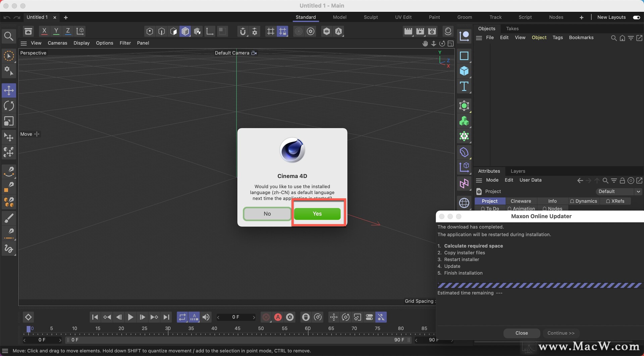Open the Project preset Default dropdown
This screenshot has width=644, height=356.
coord(619,191)
